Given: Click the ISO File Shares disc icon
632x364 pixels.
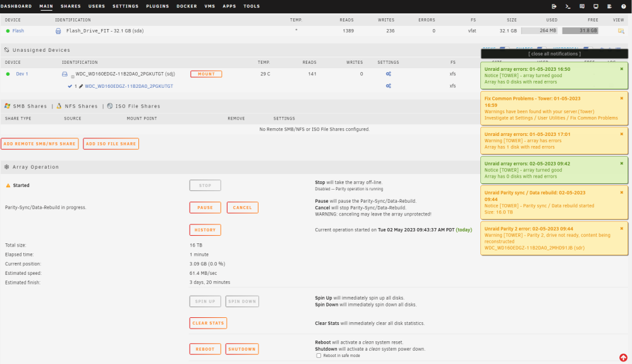Looking at the screenshot, I should pos(109,106).
